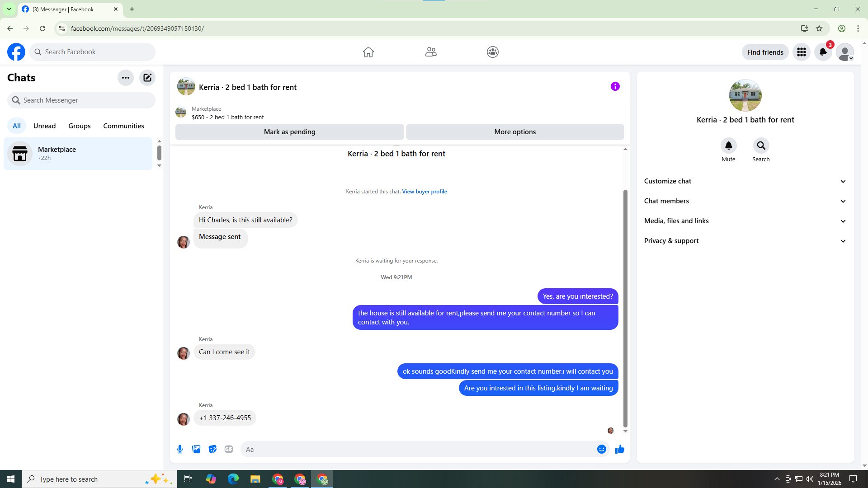This screenshot has height=488, width=868.
Task: Expand Customize chat section
Action: coord(745,181)
